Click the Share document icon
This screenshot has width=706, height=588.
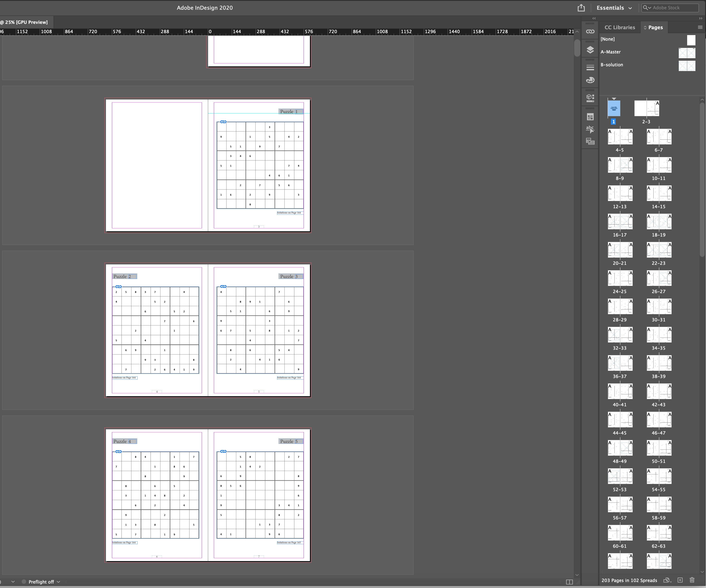click(581, 8)
